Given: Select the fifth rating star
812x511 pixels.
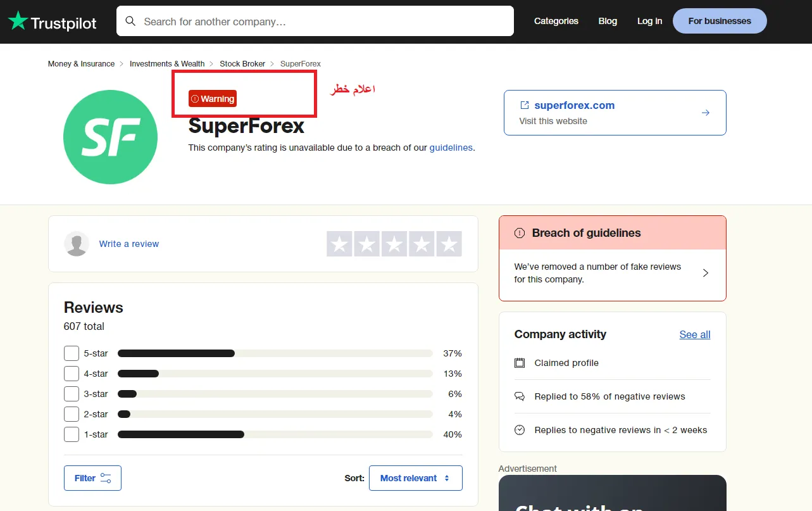Looking at the screenshot, I should pyautogui.click(x=449, y=244).
